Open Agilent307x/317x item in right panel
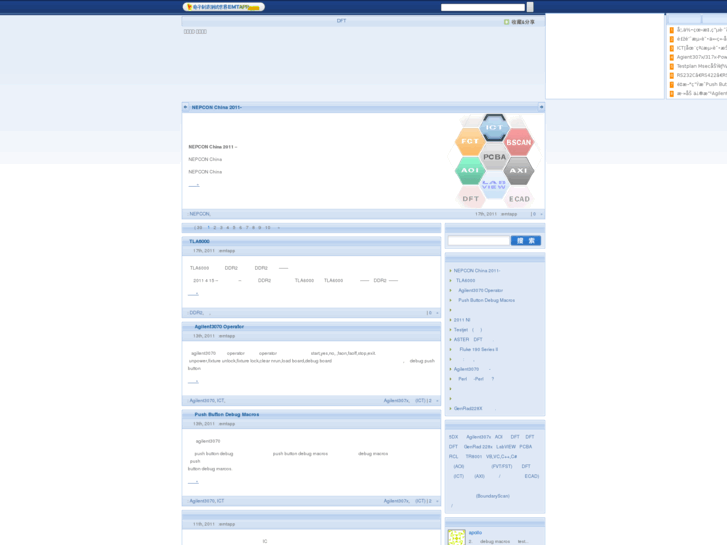 701,57
